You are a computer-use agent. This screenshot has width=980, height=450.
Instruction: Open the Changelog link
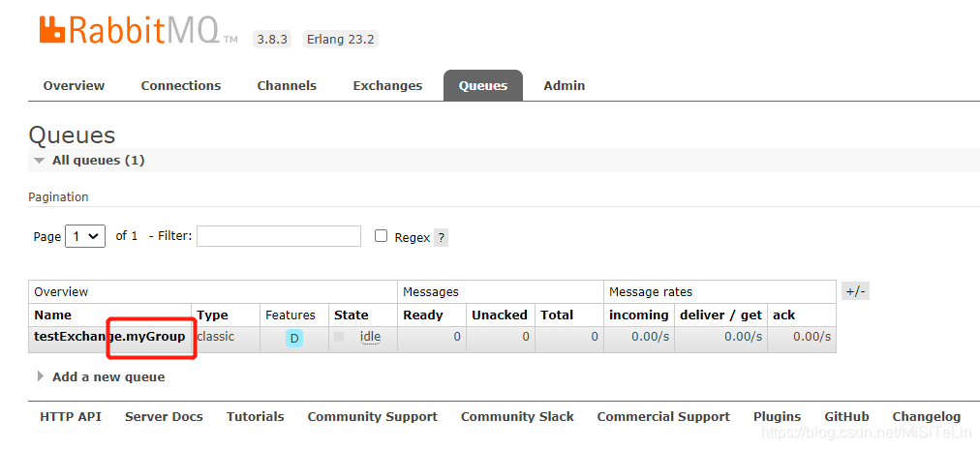(x=926, y=417)
